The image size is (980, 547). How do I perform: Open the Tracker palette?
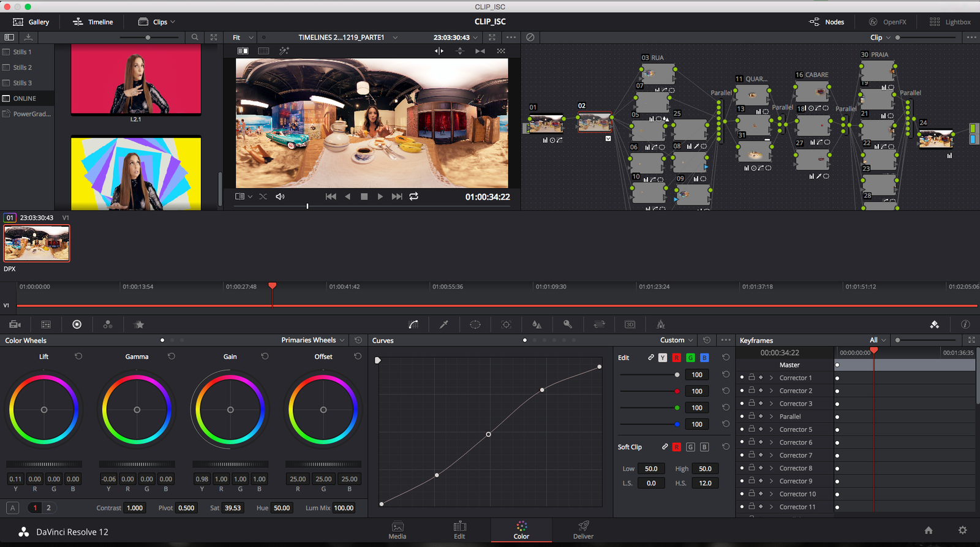[506, 325]
